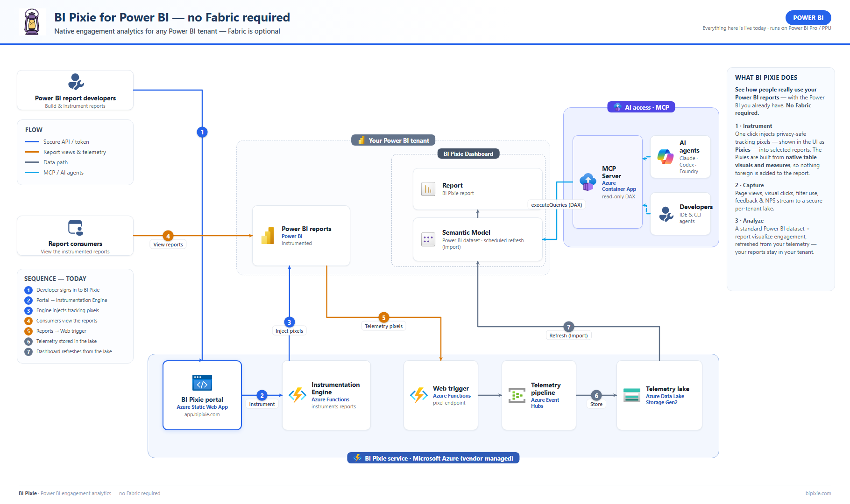Click the executeQueries (DAX) label
This screenshot has height=504, width=850.
click(x=557, y=205)
